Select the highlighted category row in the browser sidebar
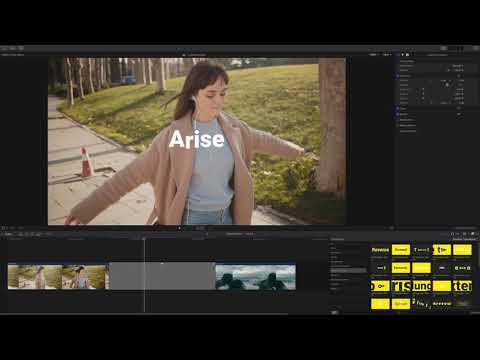480x360 pixels. pyautogui.click(x=348, y=271)
